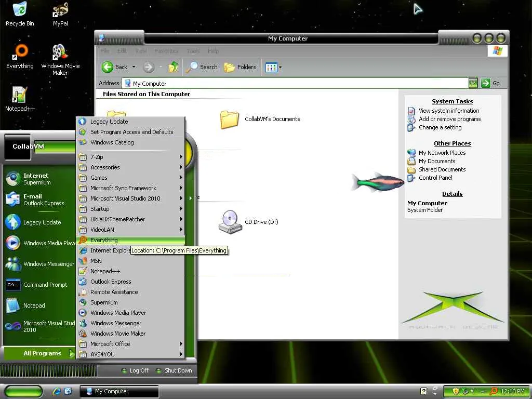Screen dimensions: 532x399
Task: Open Windows Movie Maker in programs list
Action: tap(130, 334)
